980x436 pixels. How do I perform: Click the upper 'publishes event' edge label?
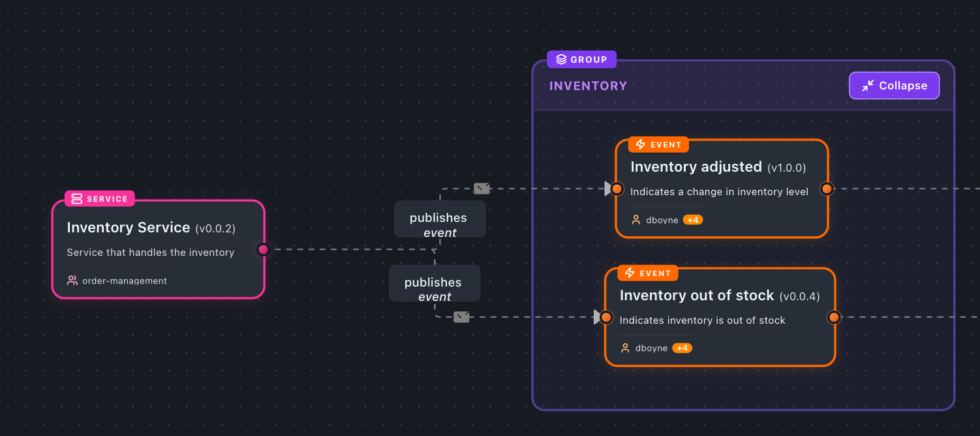pos(439,219)
